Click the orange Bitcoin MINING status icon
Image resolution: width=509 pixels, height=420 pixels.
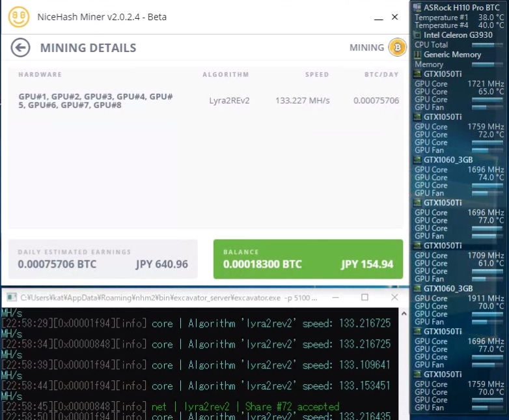click(x=397, y=48)
